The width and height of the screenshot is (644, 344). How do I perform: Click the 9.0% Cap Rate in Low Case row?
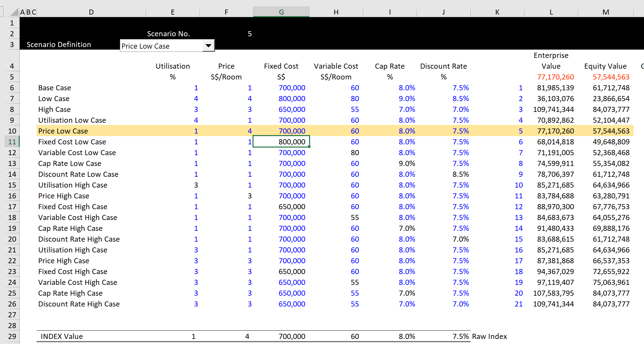[406, 99]
